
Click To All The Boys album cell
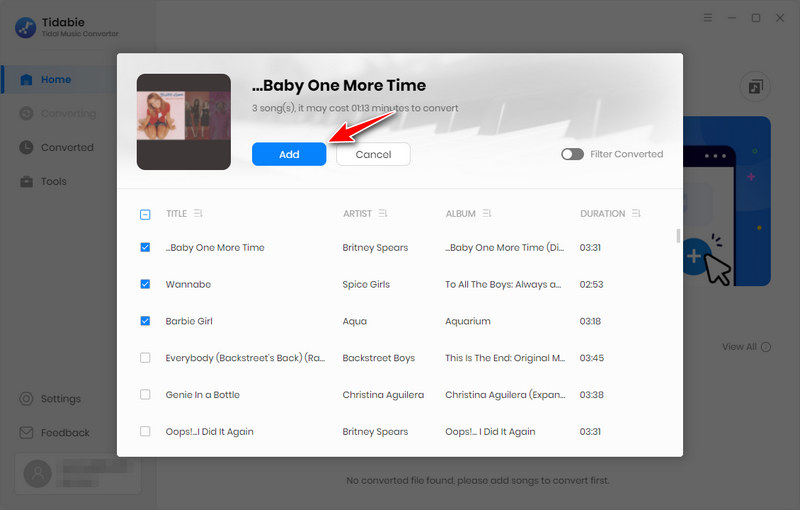pyautogui.click(x=503, y=285)
